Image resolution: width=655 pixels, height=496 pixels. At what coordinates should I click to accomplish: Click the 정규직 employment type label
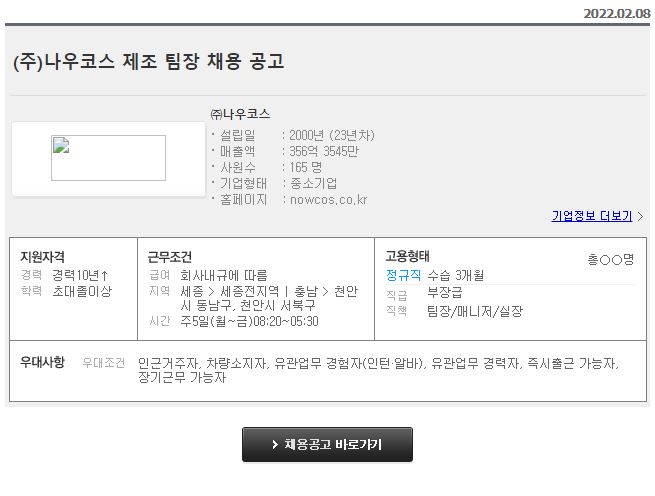click(404, 274)
